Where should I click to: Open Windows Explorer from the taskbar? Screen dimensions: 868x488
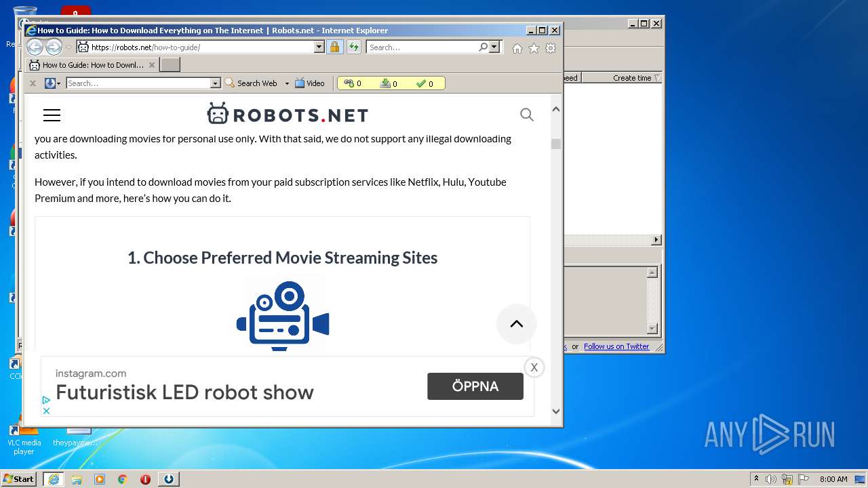point(77,479)
